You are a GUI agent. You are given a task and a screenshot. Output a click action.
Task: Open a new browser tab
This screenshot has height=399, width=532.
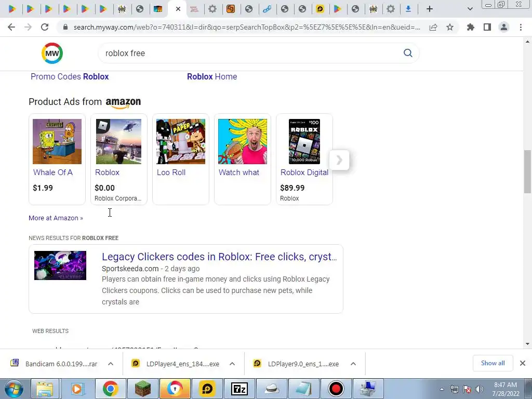(430, 9)
